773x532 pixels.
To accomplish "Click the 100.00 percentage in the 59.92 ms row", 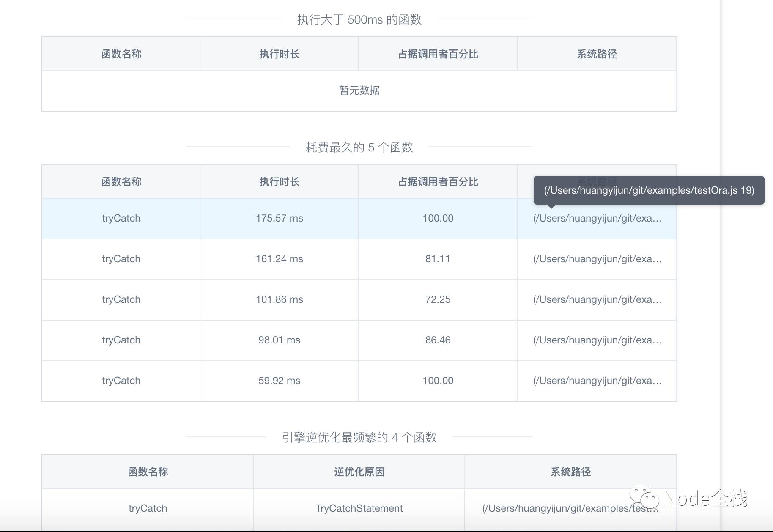I will (x=438, y=381).
